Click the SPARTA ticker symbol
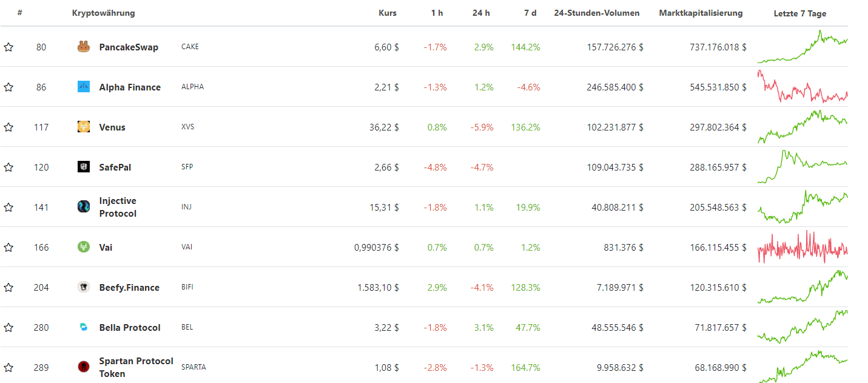Screen dimensions: 868x383 click(193, 367)
